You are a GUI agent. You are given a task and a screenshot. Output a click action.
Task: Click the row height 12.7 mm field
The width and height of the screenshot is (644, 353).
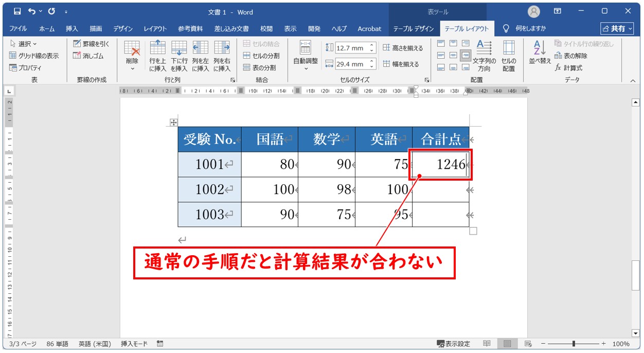pyautogui.click(x=351, y=48)
